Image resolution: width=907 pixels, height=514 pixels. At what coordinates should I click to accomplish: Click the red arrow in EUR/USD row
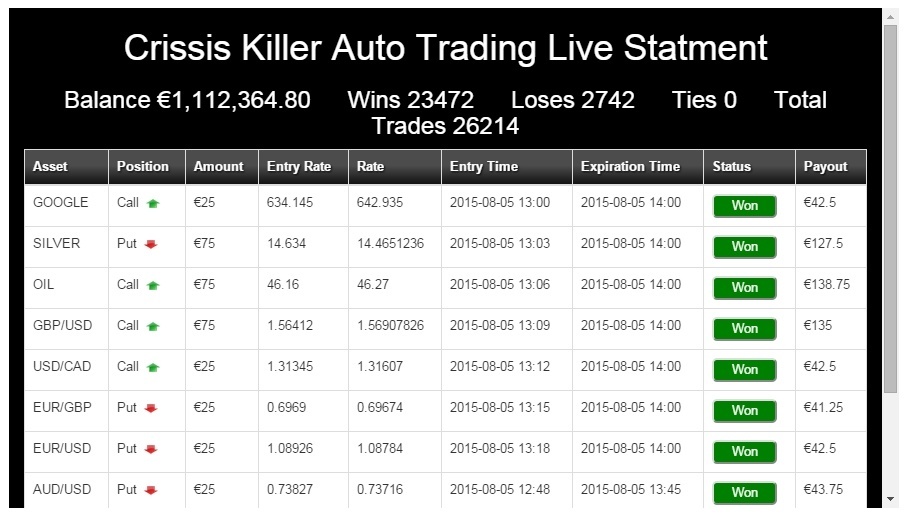[x=151, y=449]
